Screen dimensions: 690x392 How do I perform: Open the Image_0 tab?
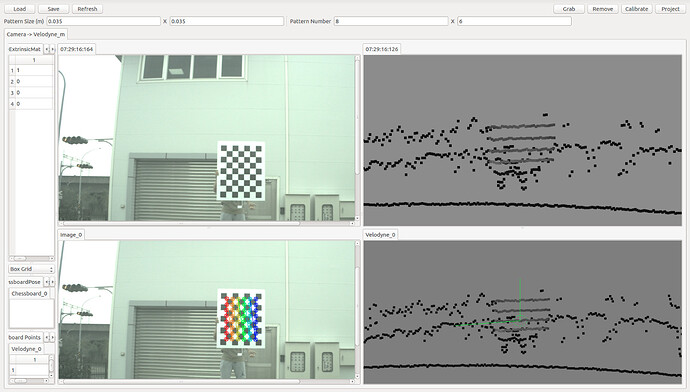pos(71,235)
